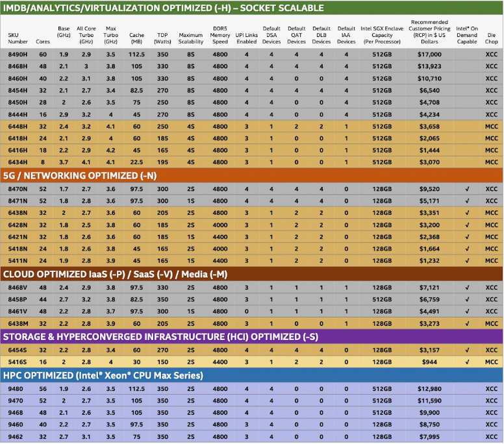Click the All Core Turbo column header
This screenshot has width=504, height=444.
pos(86,35)
